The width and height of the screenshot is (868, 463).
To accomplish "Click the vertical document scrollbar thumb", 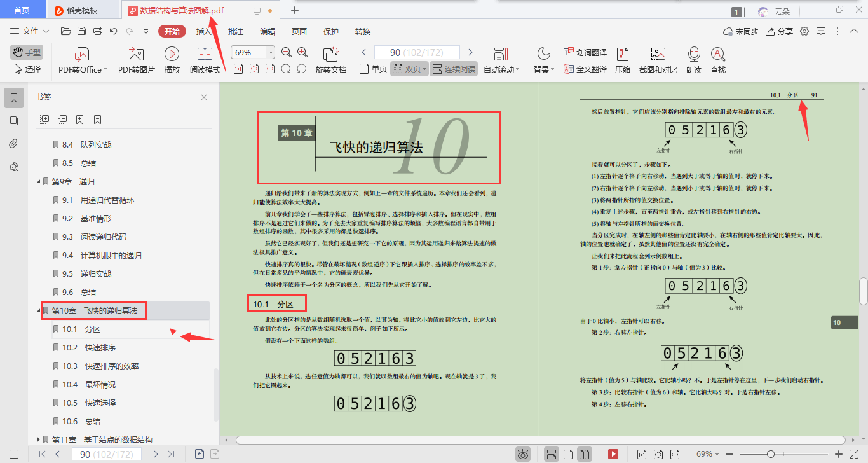I will pyautogui.click(x=864, y=291).
